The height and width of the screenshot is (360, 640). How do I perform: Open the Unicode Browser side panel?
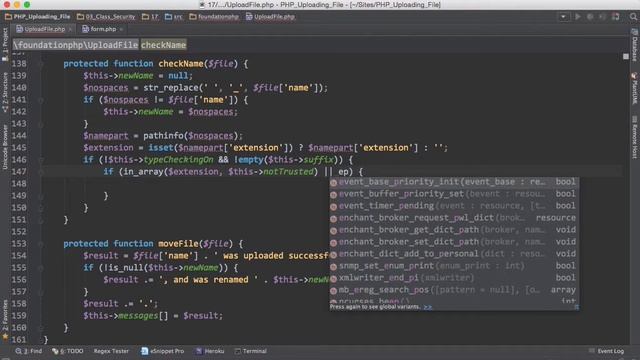tap(5, 147)
